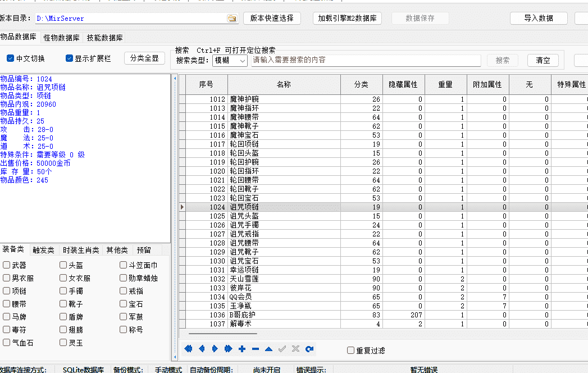
Task: Jump to last record in navigator
Action: (229, 349)
